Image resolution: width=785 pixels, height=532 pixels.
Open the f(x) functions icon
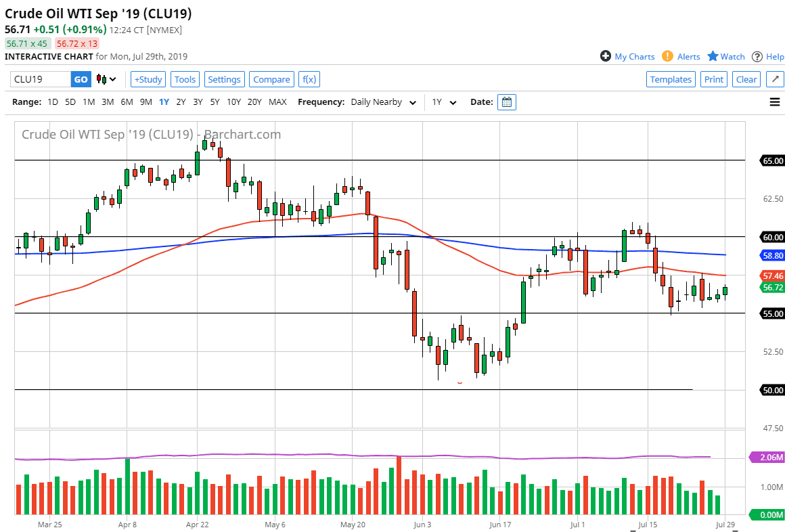(309, 79)
